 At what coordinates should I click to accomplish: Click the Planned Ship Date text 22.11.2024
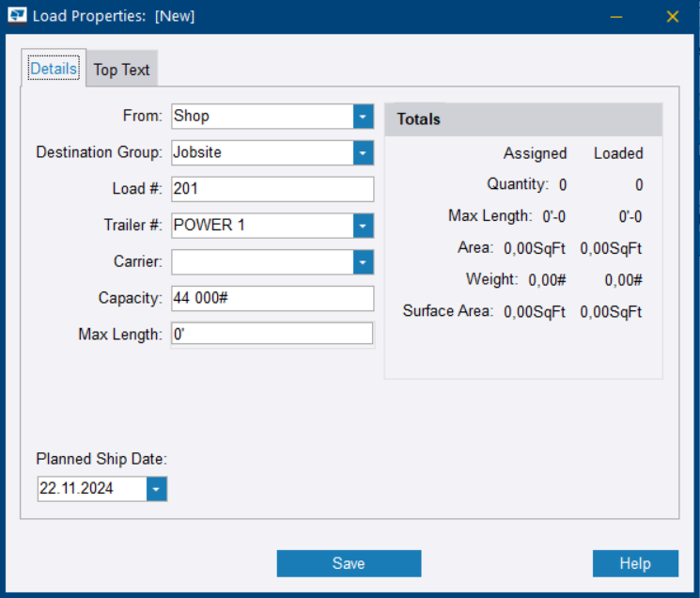pos(91,489)
